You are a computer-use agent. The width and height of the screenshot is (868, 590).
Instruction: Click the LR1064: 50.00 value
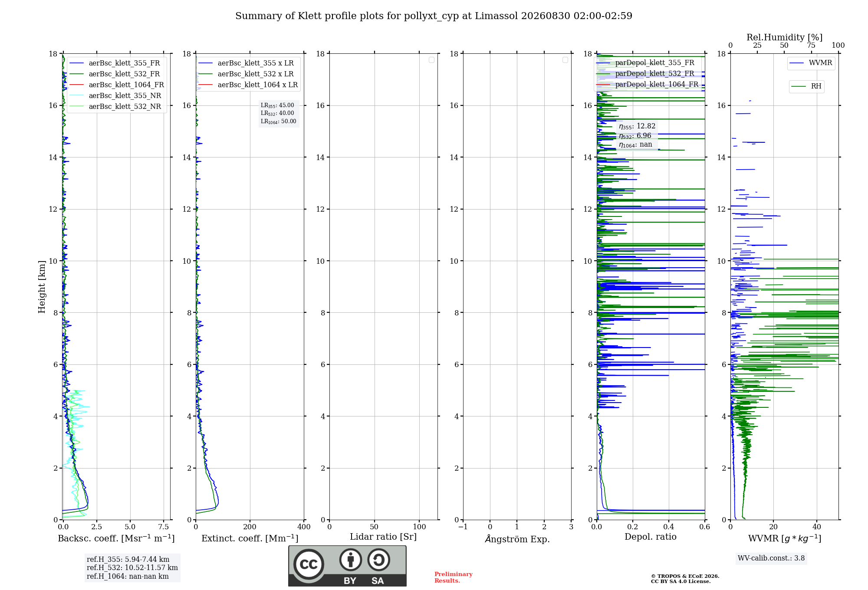(278, 121)
